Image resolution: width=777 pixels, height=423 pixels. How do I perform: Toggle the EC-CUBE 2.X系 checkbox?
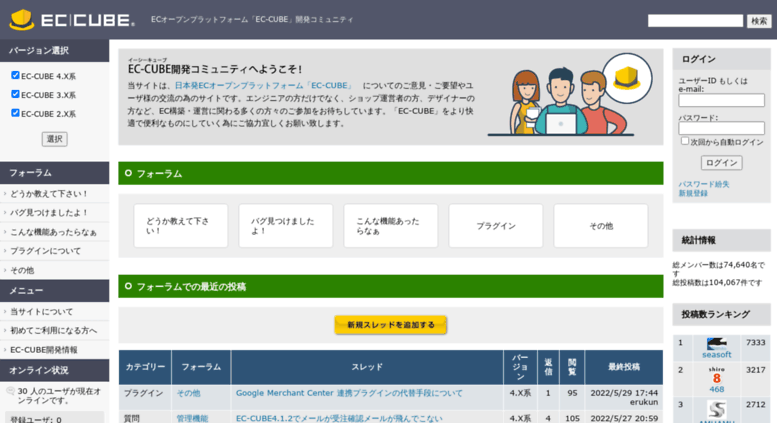tap(15, 113)
